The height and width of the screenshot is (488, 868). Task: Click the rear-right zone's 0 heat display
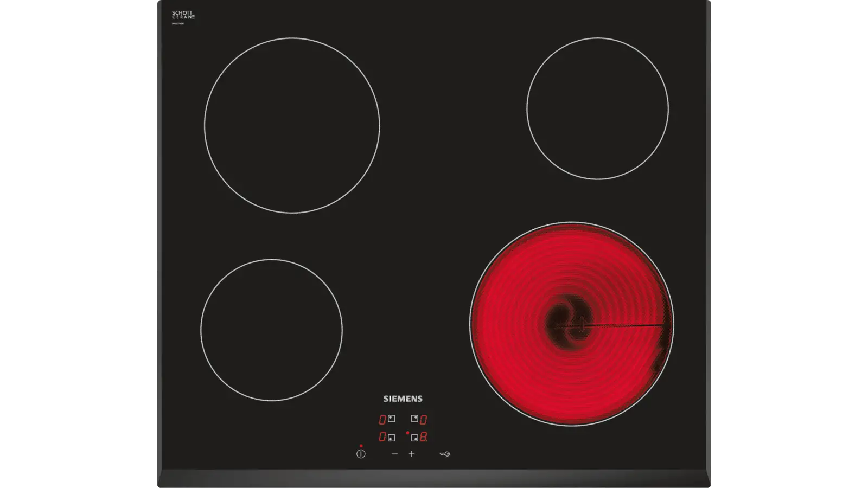click(x=423, y=420)
